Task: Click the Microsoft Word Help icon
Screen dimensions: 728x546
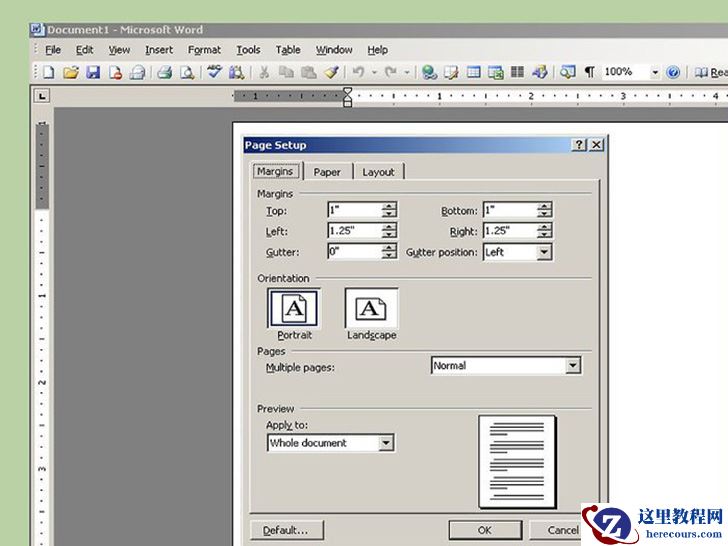Action: pos(673,72)
